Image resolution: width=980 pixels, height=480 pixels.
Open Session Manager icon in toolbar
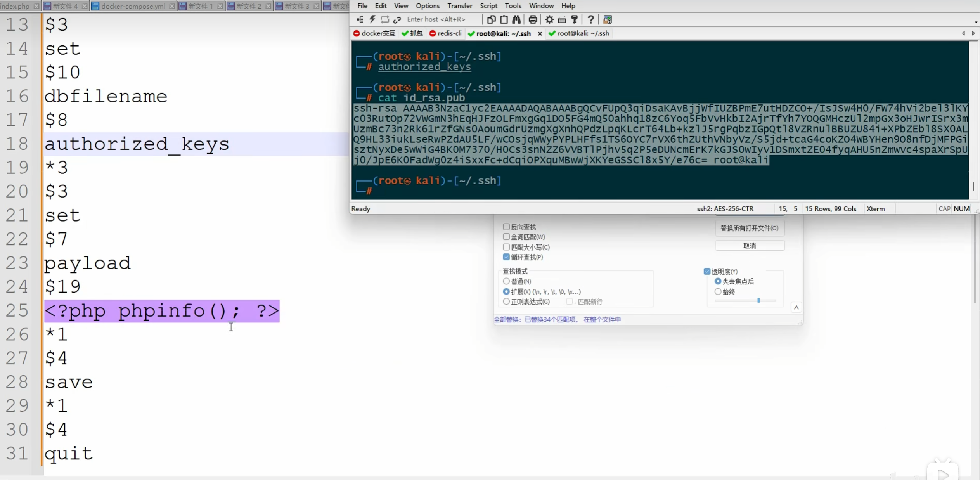point(360,19)
